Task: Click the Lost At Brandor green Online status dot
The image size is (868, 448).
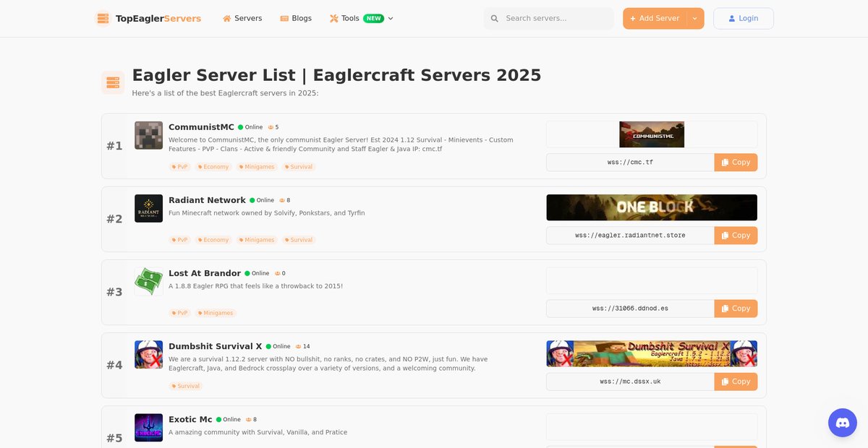Action: coord(247,273)
